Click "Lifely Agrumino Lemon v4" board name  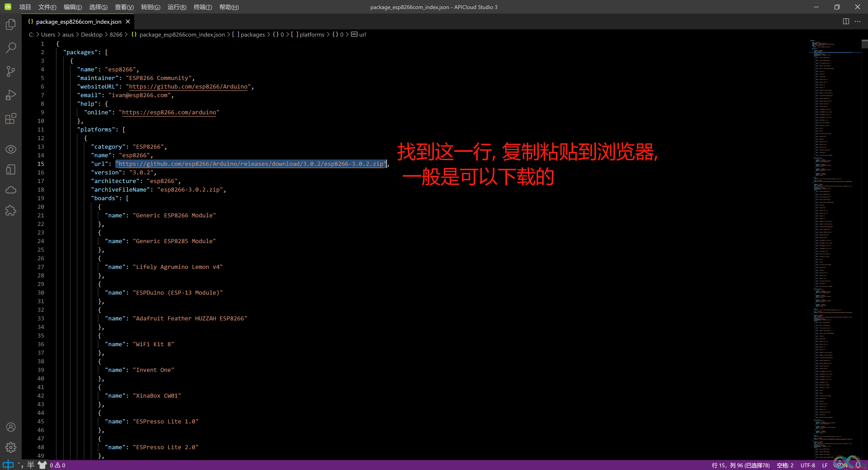(178, 267)
